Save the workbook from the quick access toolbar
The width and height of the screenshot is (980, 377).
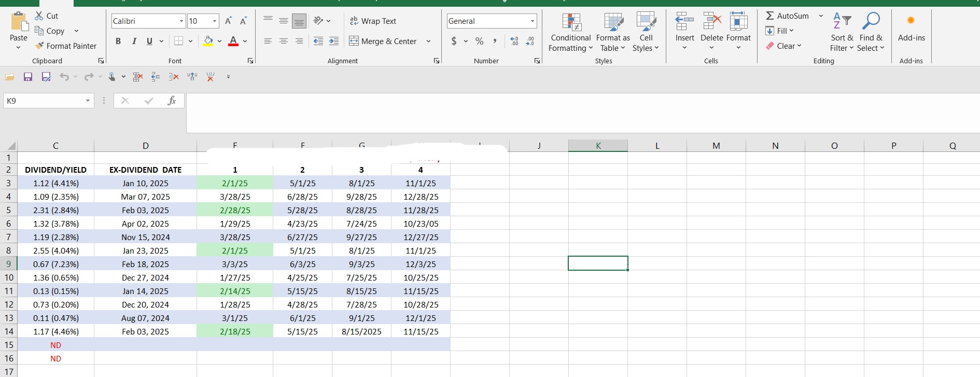point(28,77)
